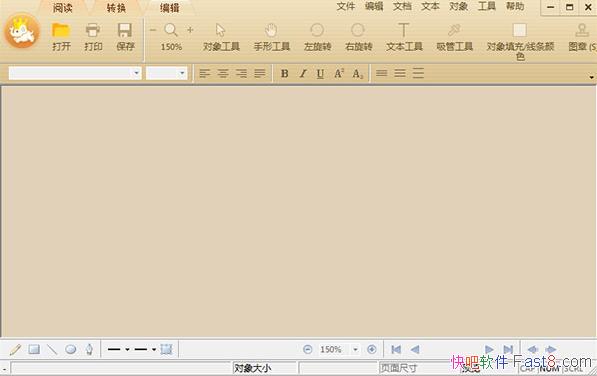Viewport: 597px width, 376px height.
Task: Click the 150% value under magnifier
Action: [x=171, y=47]
